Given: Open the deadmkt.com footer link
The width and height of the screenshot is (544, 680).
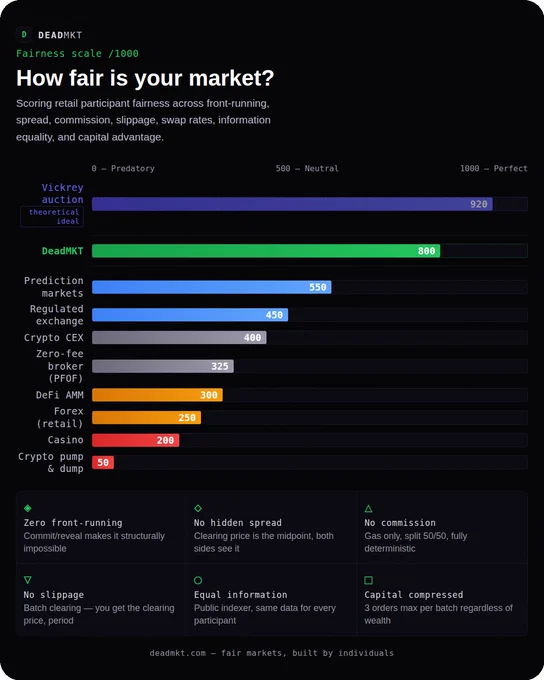Looking at the screenshot, I should tap(177, 653).
